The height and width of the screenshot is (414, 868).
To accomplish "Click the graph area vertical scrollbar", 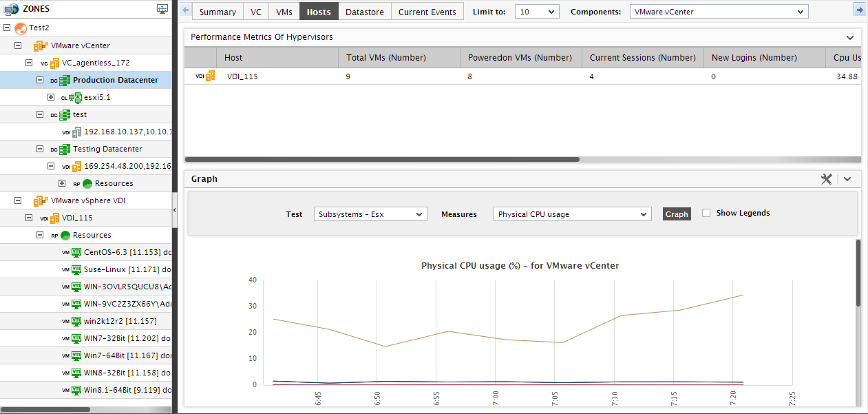I will 858,273.
